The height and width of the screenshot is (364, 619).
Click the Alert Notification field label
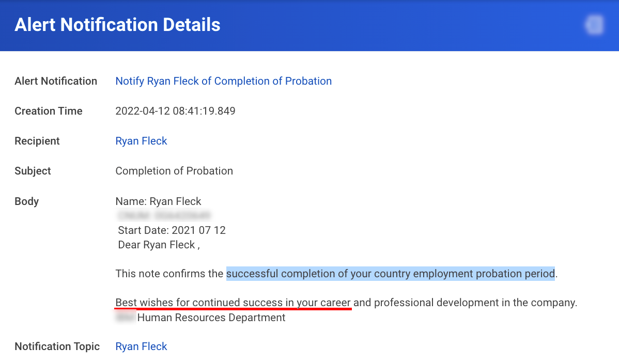(56, 81)
